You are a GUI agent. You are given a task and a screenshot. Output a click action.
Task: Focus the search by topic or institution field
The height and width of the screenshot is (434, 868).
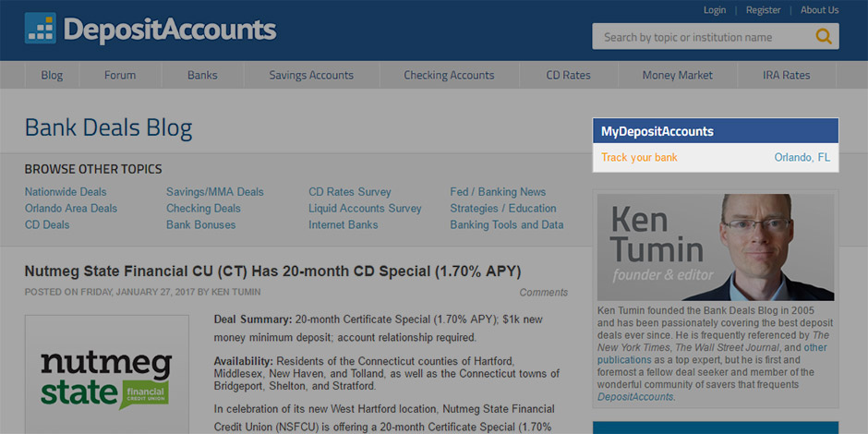click(716, 37)
